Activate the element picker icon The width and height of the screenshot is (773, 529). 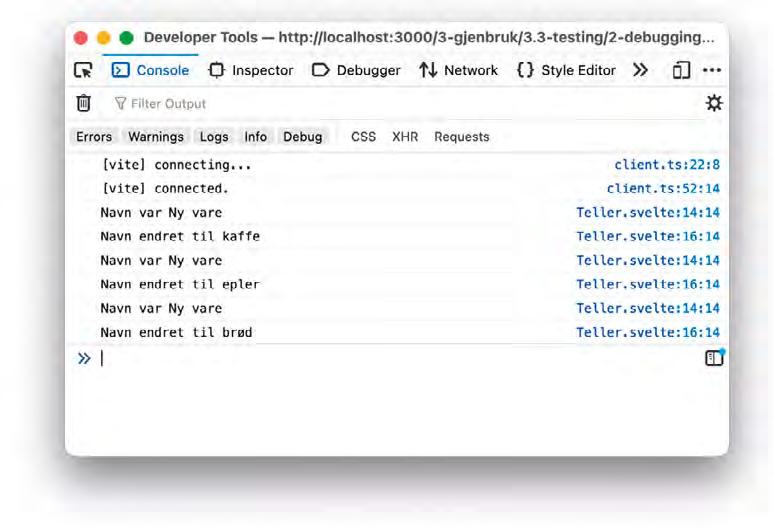click(x=83, y=70)
